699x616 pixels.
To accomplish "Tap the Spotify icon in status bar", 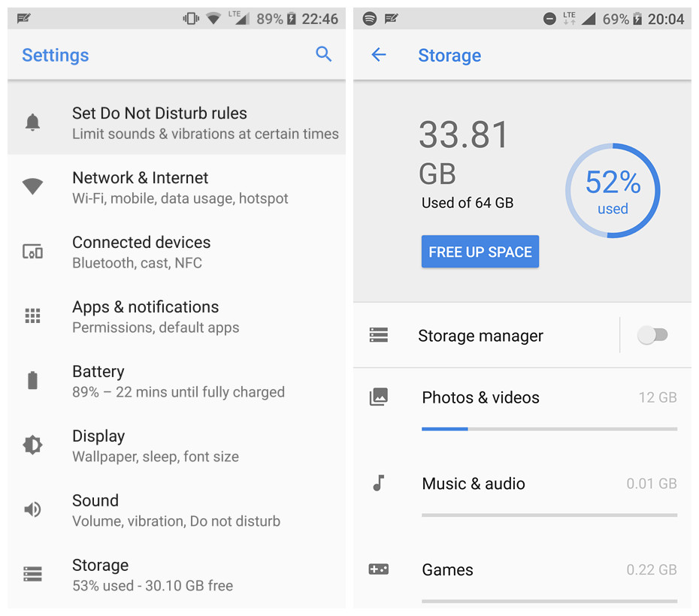I will click(x=370, y=19).
